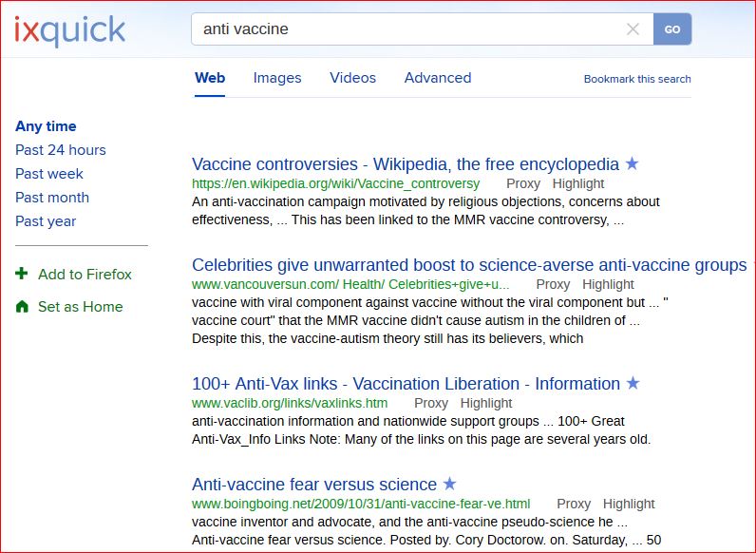Open the vancouversun.com result URL
The image size is (756, 553).
[x=350, y=285]
